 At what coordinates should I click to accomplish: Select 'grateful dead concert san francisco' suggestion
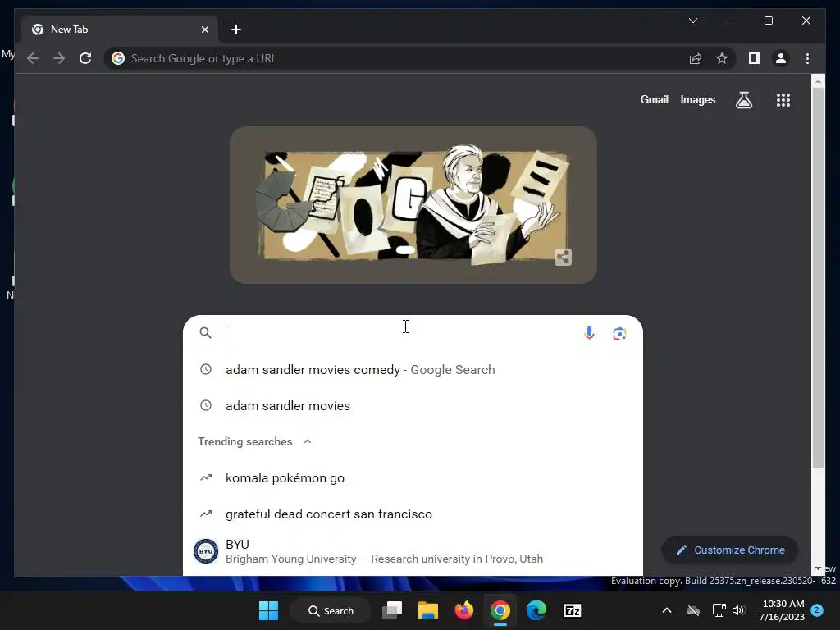[x=413, y=514]
